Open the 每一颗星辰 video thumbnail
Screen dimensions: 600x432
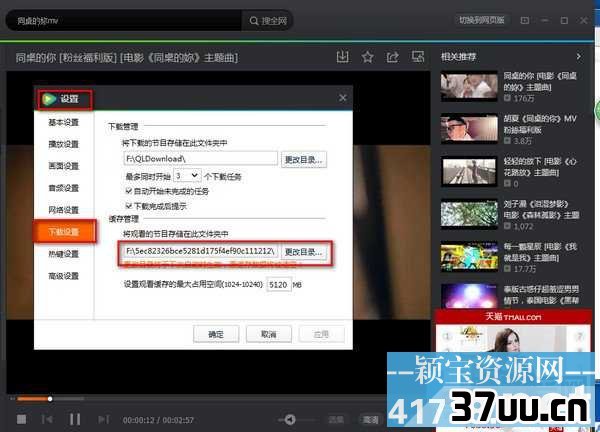[x=469, y=257]
